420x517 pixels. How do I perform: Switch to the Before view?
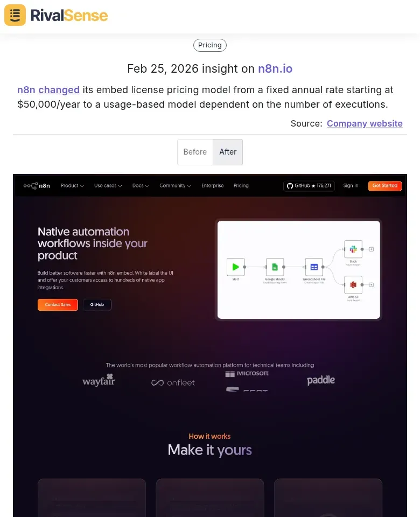click(195, 152)
